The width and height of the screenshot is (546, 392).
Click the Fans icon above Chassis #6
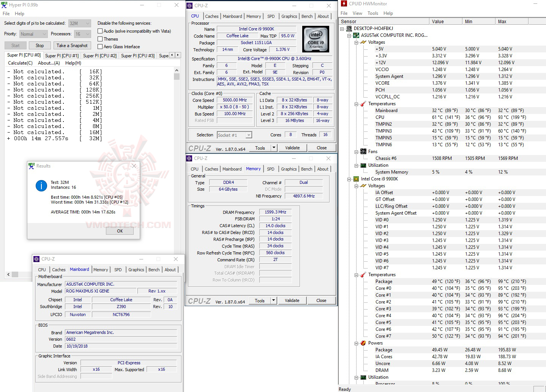(x=363, y=151)
